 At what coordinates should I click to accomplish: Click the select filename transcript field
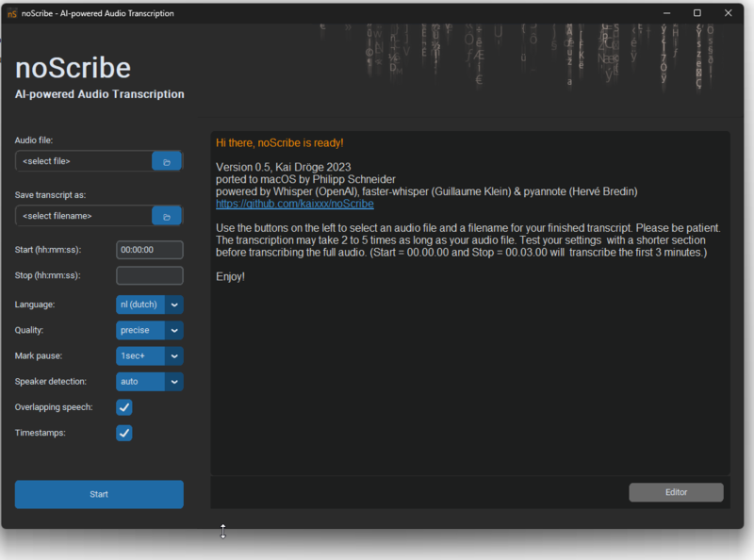84,216
